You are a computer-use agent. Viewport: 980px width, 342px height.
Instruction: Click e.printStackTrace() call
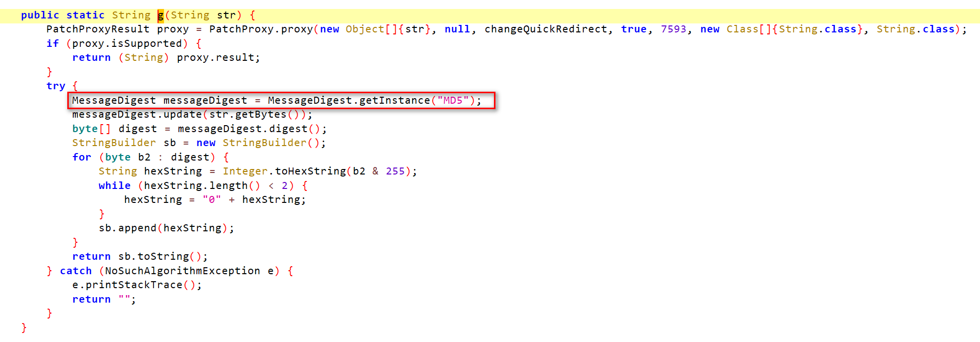[x=137, y=285]
